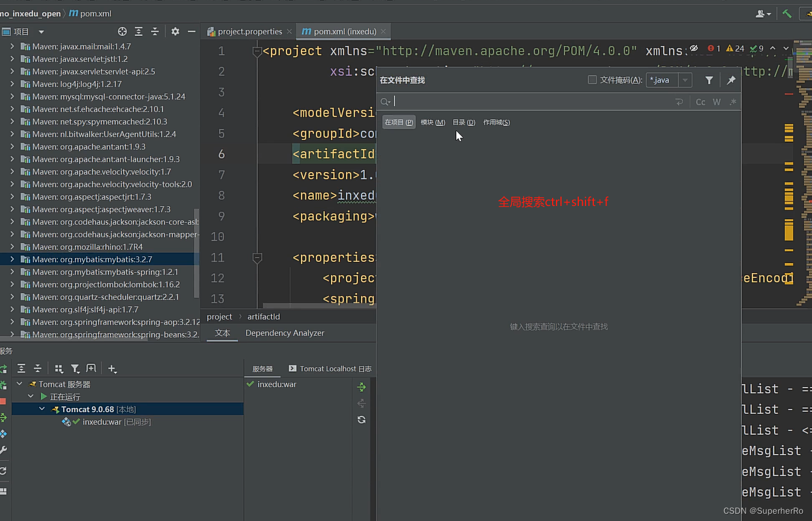812x521 pixels.
Task: Enable the file mask (文件掩码) checkbox
Action: (592, 80)
